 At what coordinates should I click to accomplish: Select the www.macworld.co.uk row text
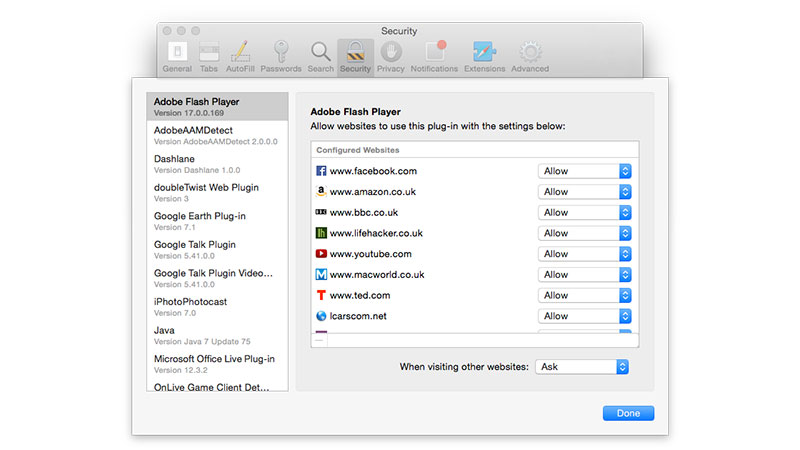tap(377, 274)
